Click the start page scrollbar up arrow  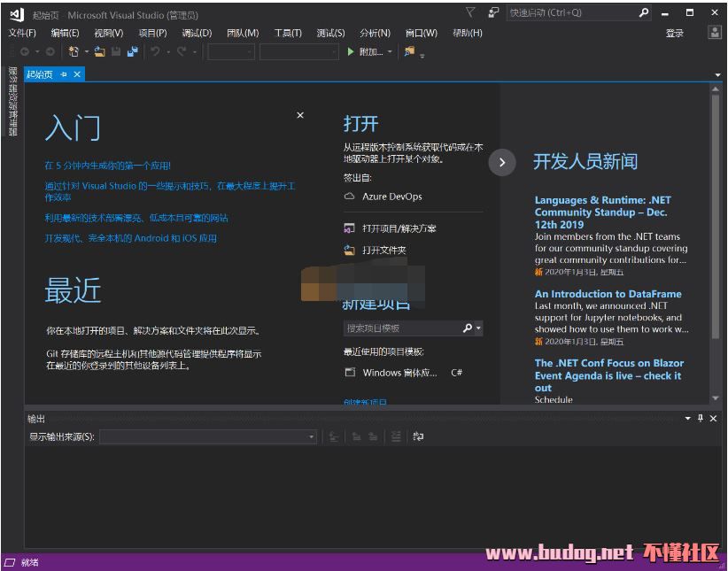[x=716, y=89]
